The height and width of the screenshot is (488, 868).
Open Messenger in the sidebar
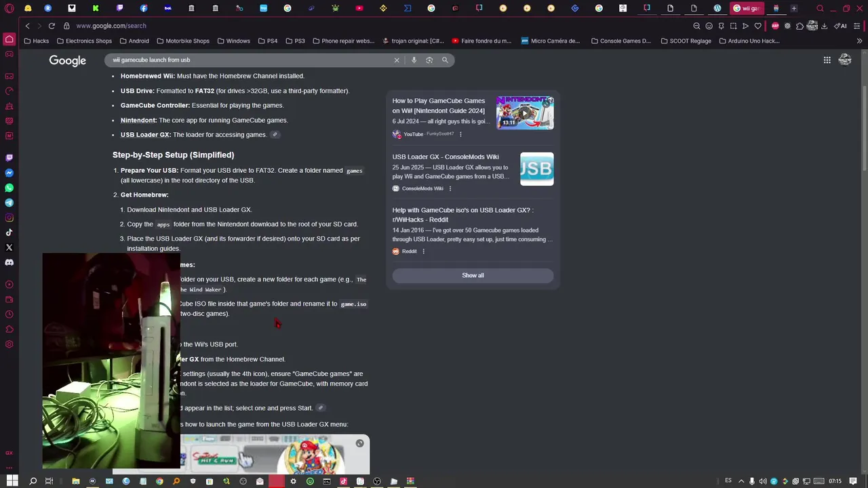pyautogui.click(x=9, y=173)
